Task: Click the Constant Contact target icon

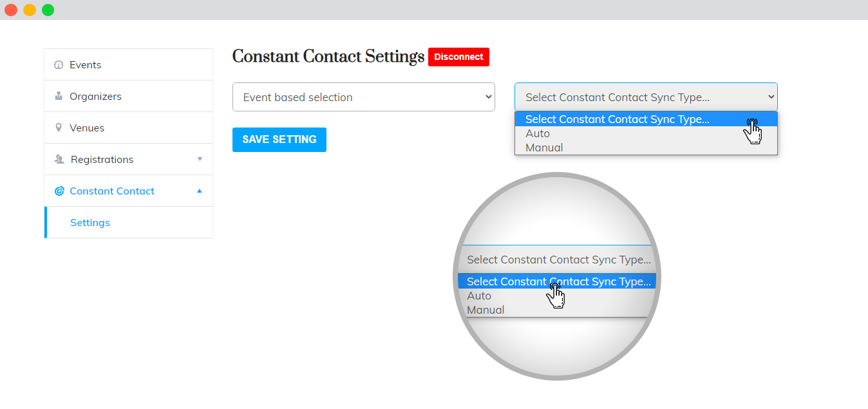Action: coord(59,191)
